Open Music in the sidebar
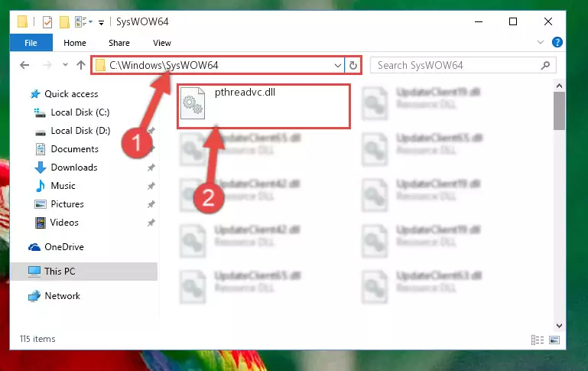 pyautogui.click(x=63, y=186)
